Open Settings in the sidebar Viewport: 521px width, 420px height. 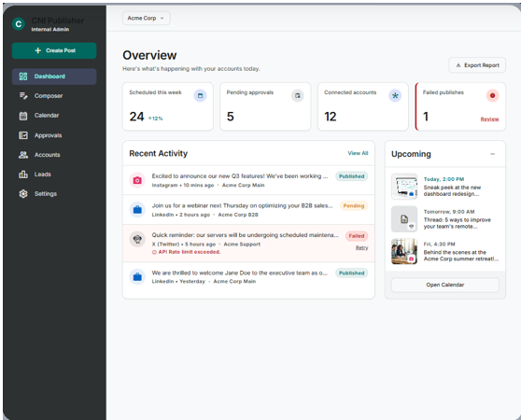(54, 193)
